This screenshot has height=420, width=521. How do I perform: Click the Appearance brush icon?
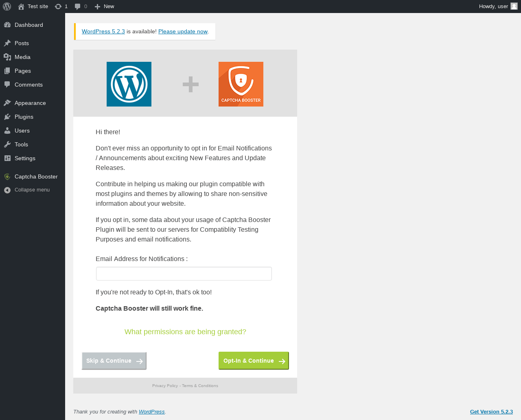pyautogui.click(x=7, y=103)
